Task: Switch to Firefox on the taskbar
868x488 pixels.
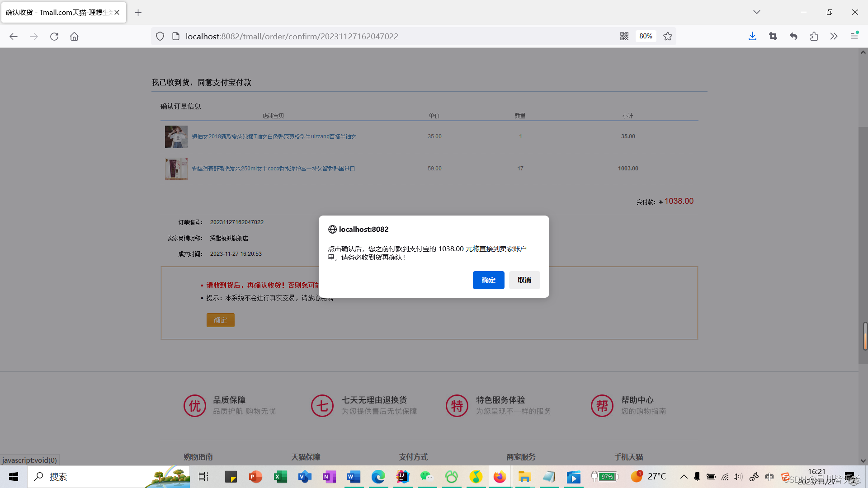Action: pyautogui.click(x=500, y=477)
